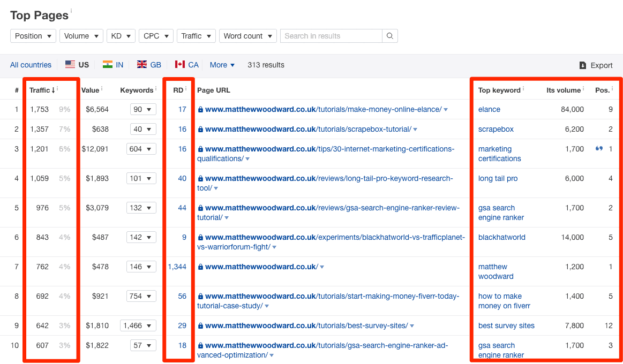Open the URL menu arrow for the scrapebox-tutorial page
This screenshot has width=623, height=364.
pyautogui.click(x=415, y=130)
